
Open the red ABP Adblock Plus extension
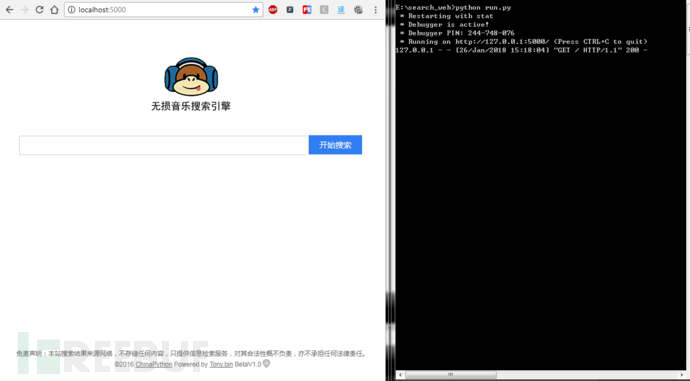coord(273,10)
